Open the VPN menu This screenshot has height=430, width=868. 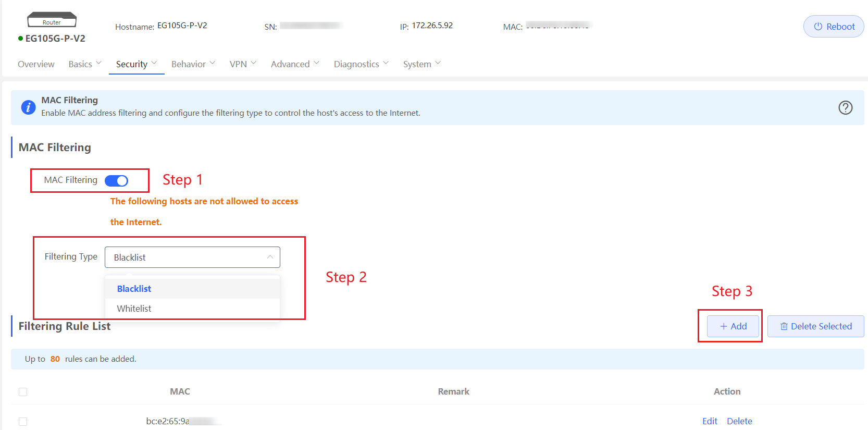[x=243, y=64]
